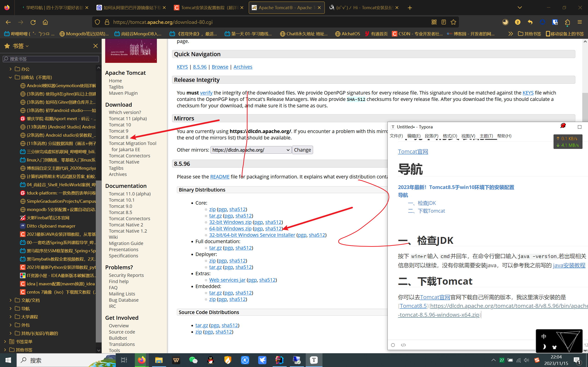
Task: Open the list-all-tabs chevron
Action: 520,8
